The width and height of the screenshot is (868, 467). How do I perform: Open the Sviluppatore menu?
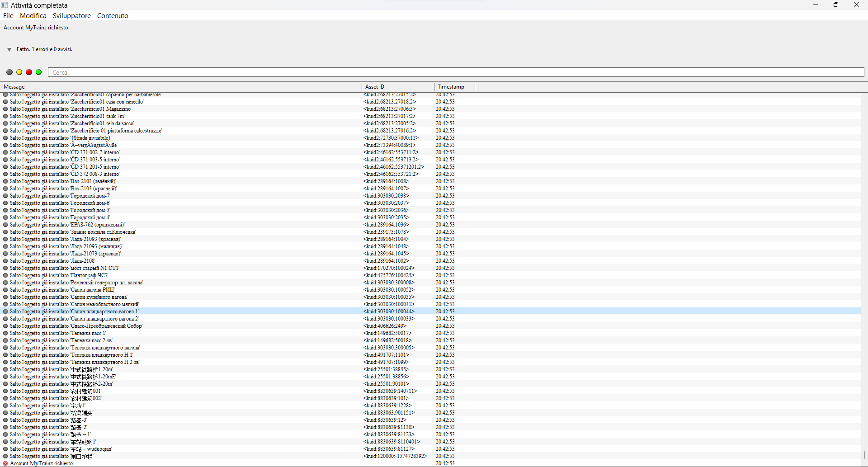pos(71,16)
